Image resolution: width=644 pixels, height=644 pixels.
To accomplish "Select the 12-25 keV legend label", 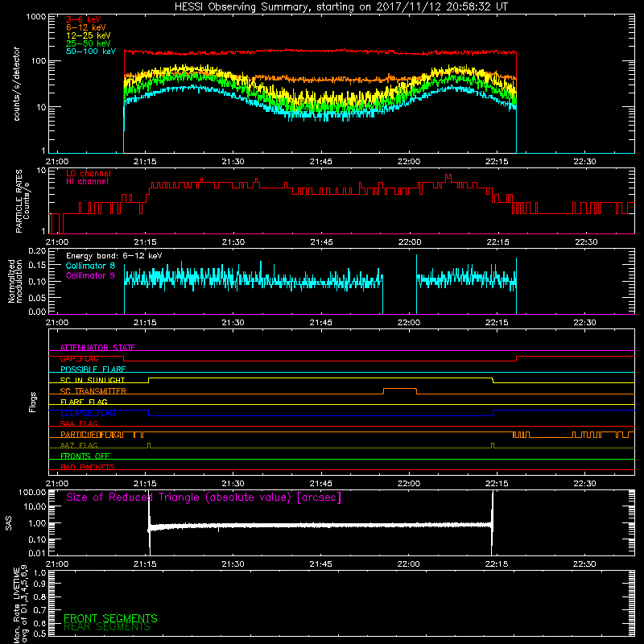I will 88,35.
